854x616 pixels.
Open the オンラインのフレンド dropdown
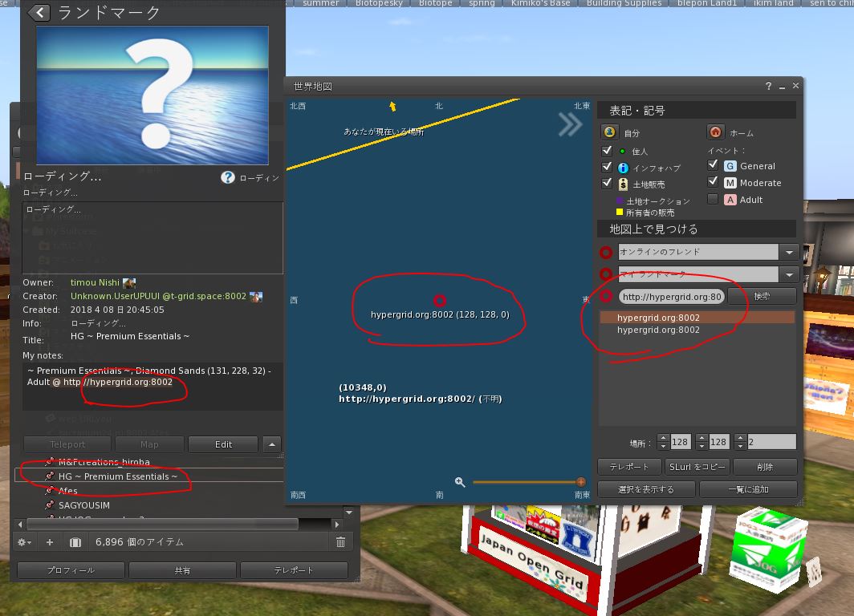(789, 252)
